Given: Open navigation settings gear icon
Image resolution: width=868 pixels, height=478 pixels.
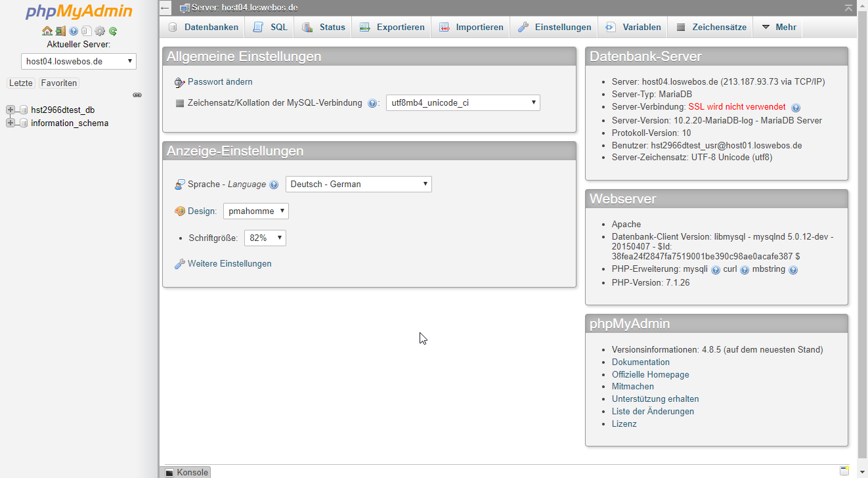Looking at the screenshot, I should 100,31.
